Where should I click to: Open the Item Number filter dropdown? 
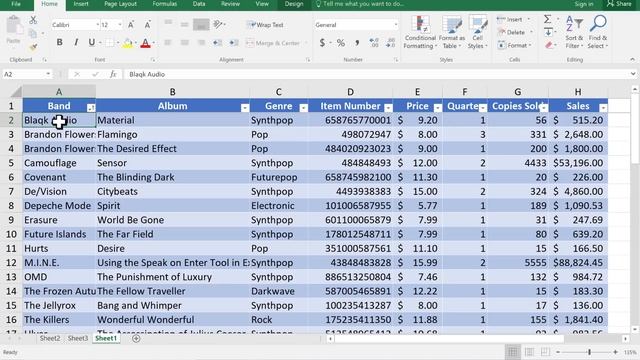(x=388, y=108)
